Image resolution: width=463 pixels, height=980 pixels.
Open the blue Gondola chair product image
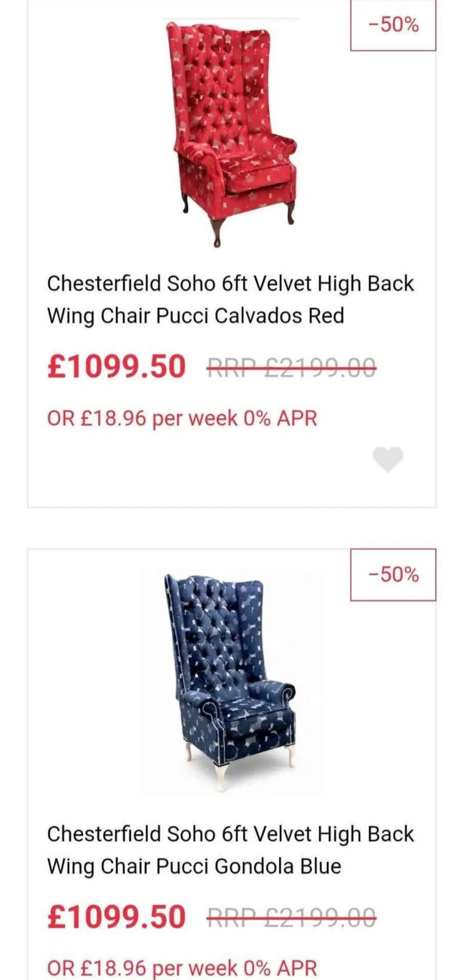point(231,681)
